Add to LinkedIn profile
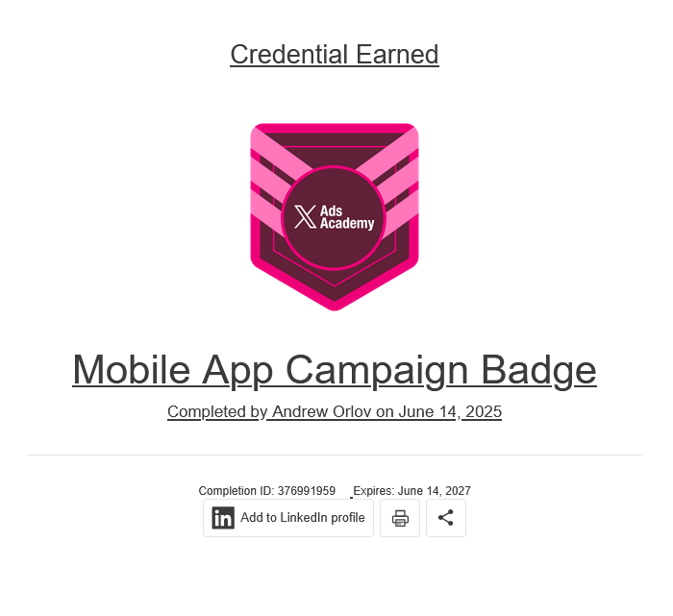The width and height of the screenshot is (673, 616). [x=288, y=518]
